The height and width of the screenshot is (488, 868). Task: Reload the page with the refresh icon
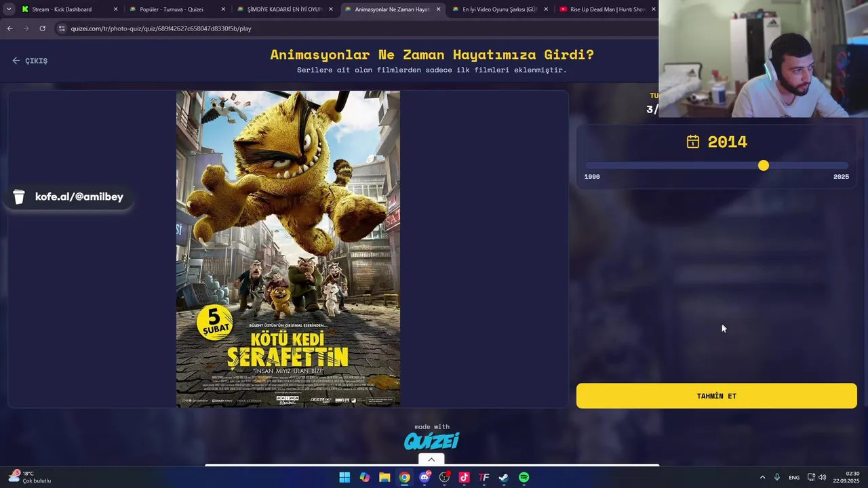coord(42,28)
